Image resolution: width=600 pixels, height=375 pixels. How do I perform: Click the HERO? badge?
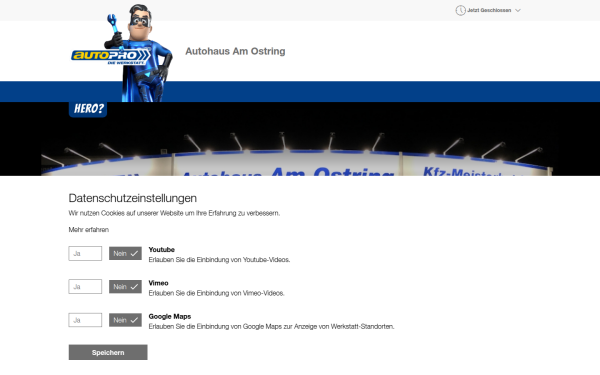pos(88,109)
